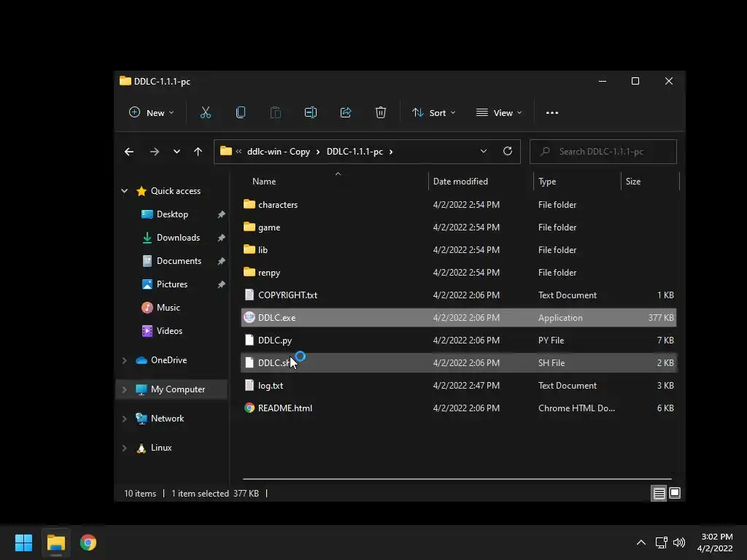747x560 pixels.
Task: Click the Share icon in toolbar
Action: (x=345, y=113)
